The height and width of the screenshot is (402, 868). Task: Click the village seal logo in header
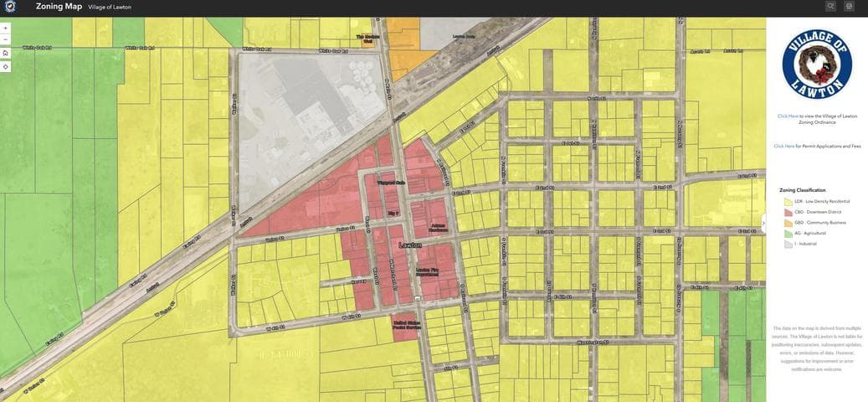[11, 7]
